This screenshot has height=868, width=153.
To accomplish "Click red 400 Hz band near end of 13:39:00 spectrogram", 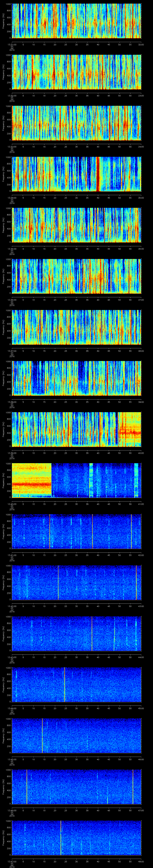I will pyautogui.click(x=130, y=432).
